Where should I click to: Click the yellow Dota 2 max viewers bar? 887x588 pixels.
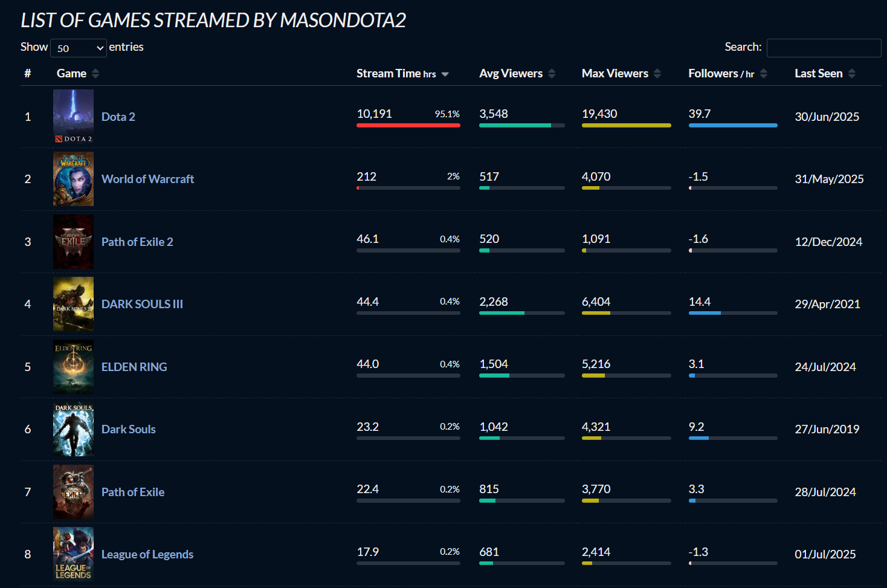pos(627,126)
